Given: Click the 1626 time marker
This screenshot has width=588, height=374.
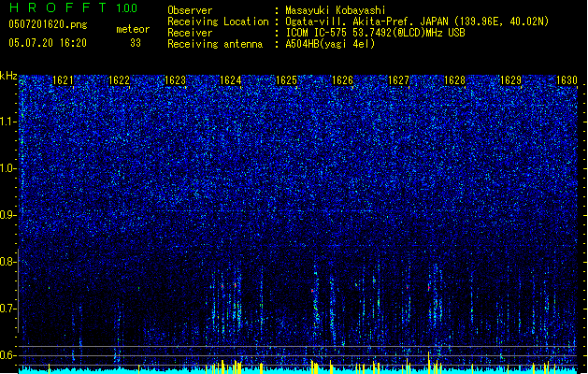Looking at the screenshot, I should coord(343,80).
